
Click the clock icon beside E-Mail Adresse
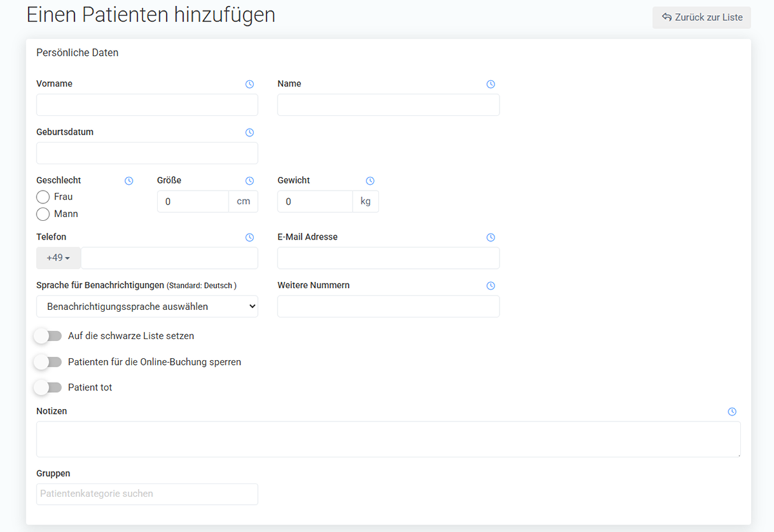(x=491, y=237)
